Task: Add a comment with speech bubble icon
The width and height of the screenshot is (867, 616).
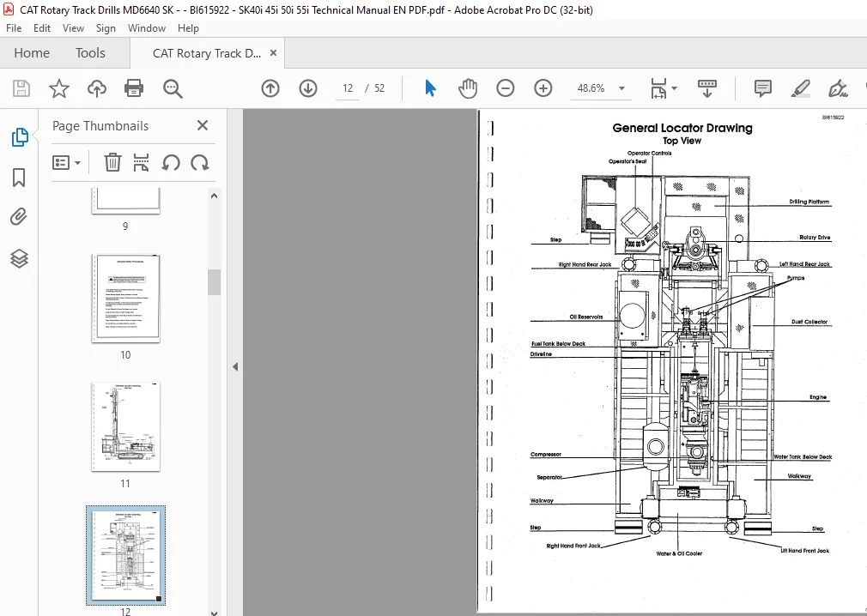Action: pyautogui.click(x=763, y=88)
